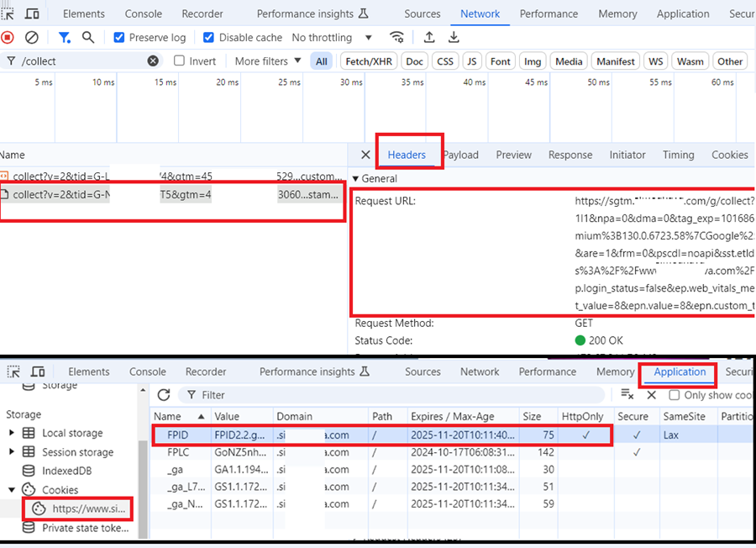Clear the network log
The height and width of the screenshot is (548, 756).
pyautogui.click(x=32, y=37)
